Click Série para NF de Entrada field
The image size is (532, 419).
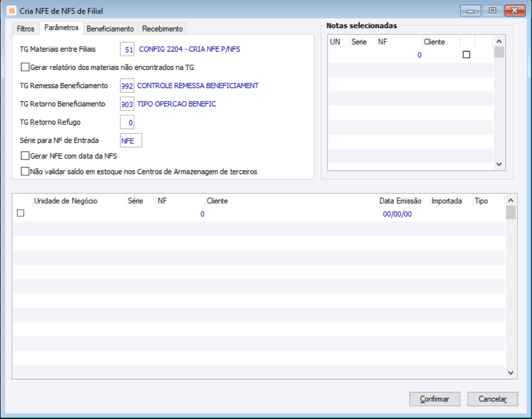click(x=131, y=141)
